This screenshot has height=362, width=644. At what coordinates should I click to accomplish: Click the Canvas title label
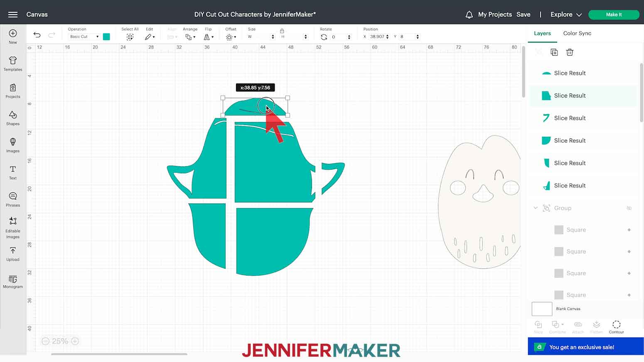(37, 15)
